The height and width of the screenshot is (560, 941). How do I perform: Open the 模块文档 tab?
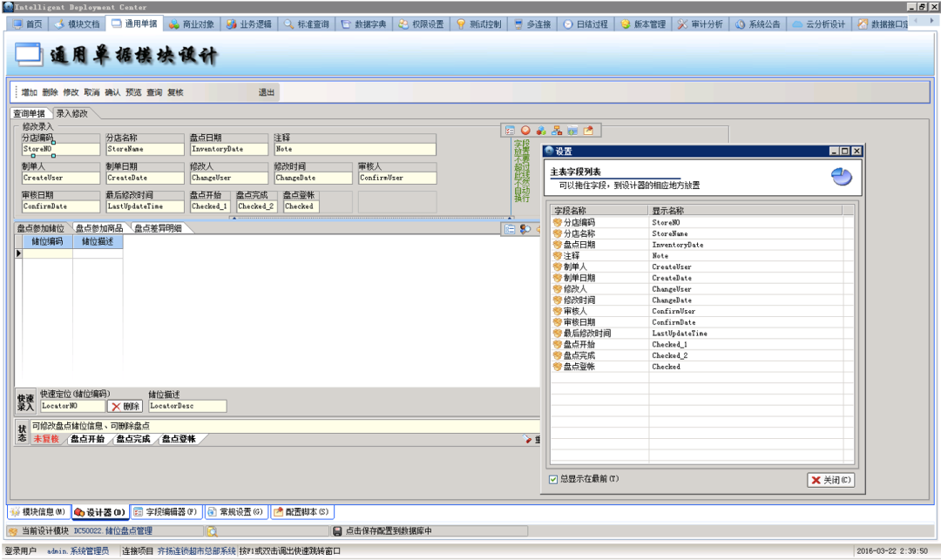[77, 24]
